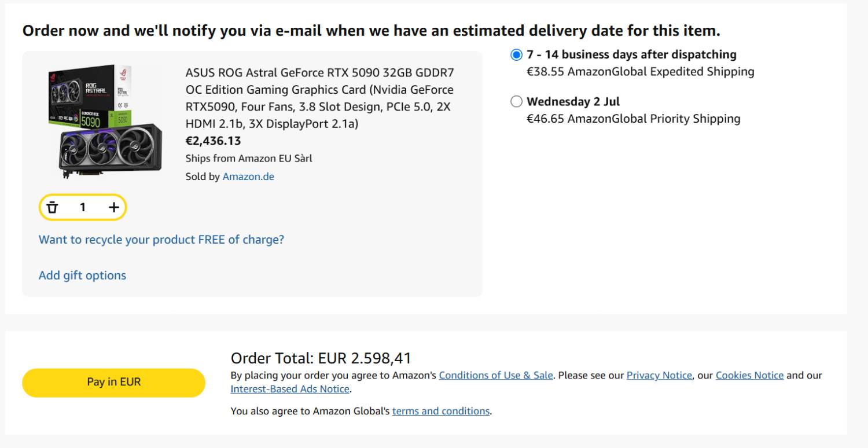Open Amazon Global terms and conditions link
This screenshot has width=868, height=448.
click(x=441, y=411)
